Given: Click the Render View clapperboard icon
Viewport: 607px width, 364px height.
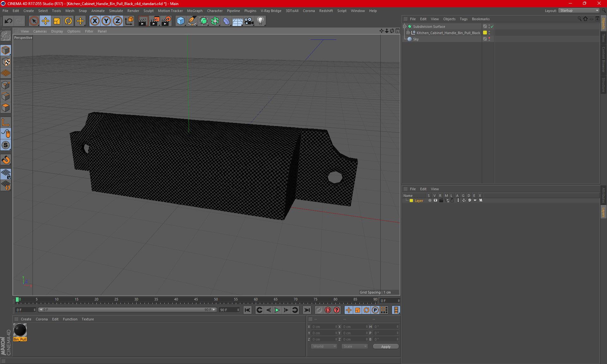Looking at the screenshot, I should [x=143, y=21].
